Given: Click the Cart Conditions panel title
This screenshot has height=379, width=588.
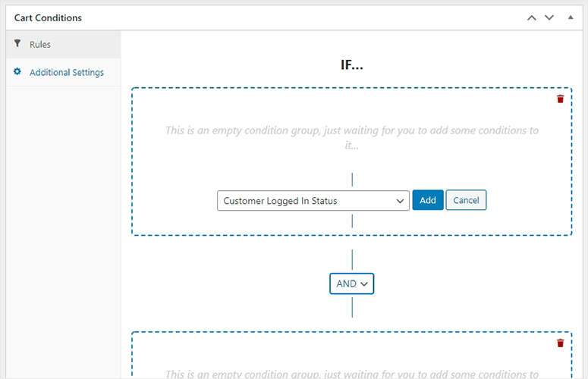Looking at the screenshot, I should (48, 17).
